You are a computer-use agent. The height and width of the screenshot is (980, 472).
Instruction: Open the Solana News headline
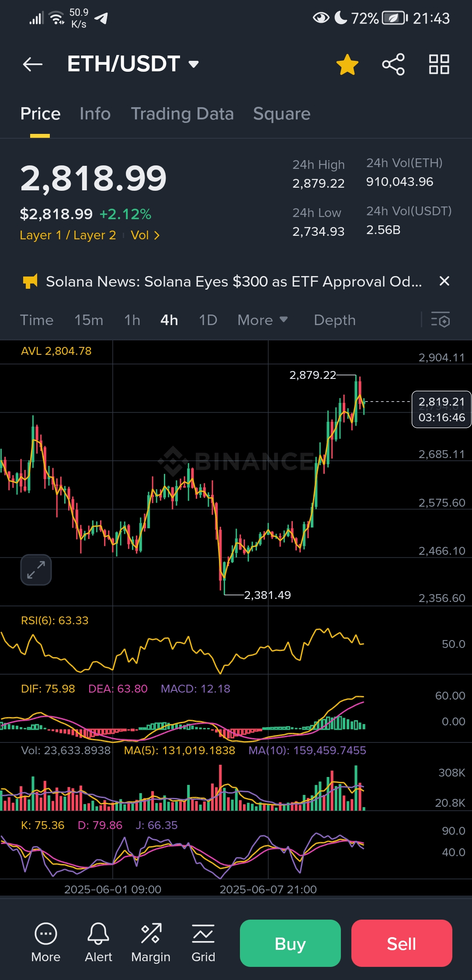[x=234, y=281]
